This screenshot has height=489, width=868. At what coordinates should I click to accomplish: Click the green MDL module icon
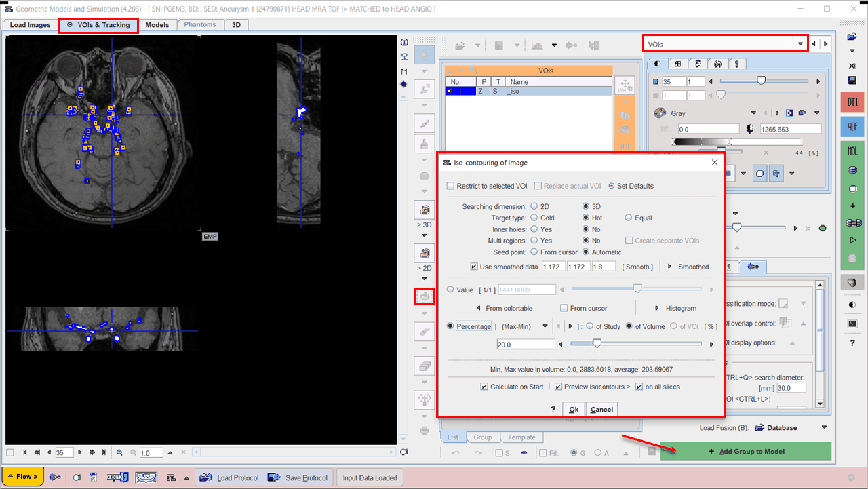pos(852,151)
